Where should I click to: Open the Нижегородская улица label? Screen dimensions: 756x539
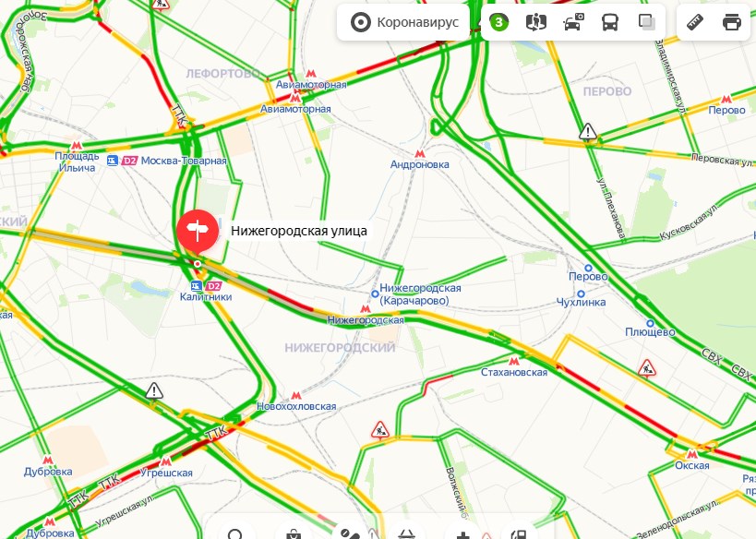coord(298,231)
